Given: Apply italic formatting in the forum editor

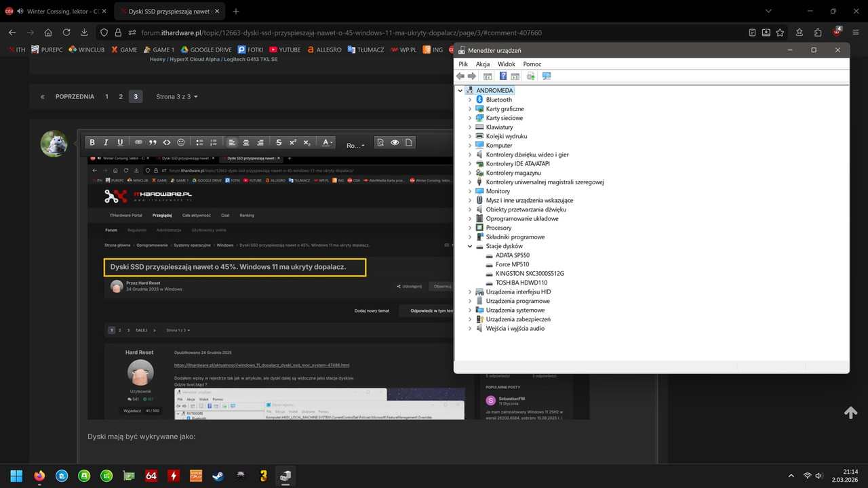Looking at the screenshot, I should click(106, 142).
